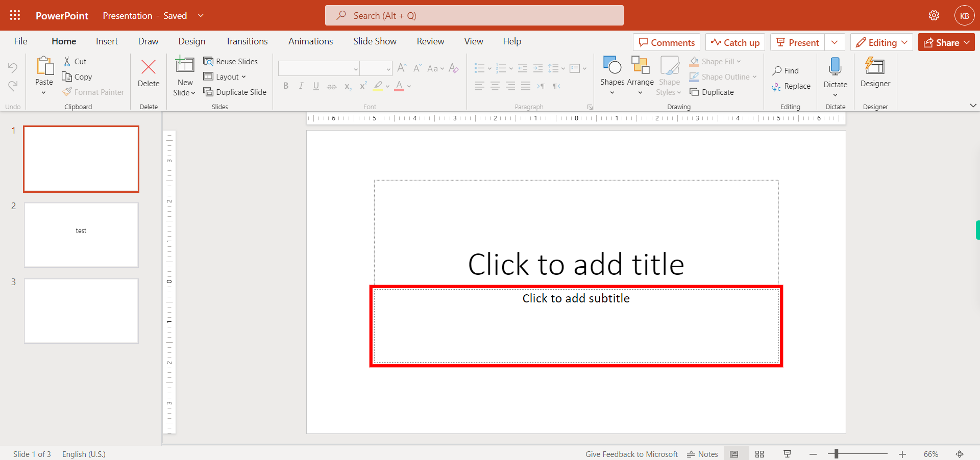The image size is (980, 460).
Task: Open the app launcher waffle icon
Action: (15, 15)
